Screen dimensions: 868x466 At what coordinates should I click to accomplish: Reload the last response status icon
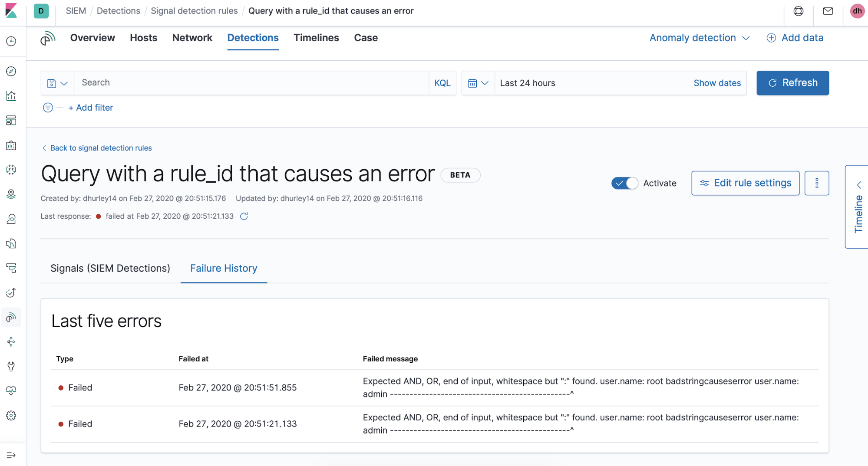click(x=244, y=216)
